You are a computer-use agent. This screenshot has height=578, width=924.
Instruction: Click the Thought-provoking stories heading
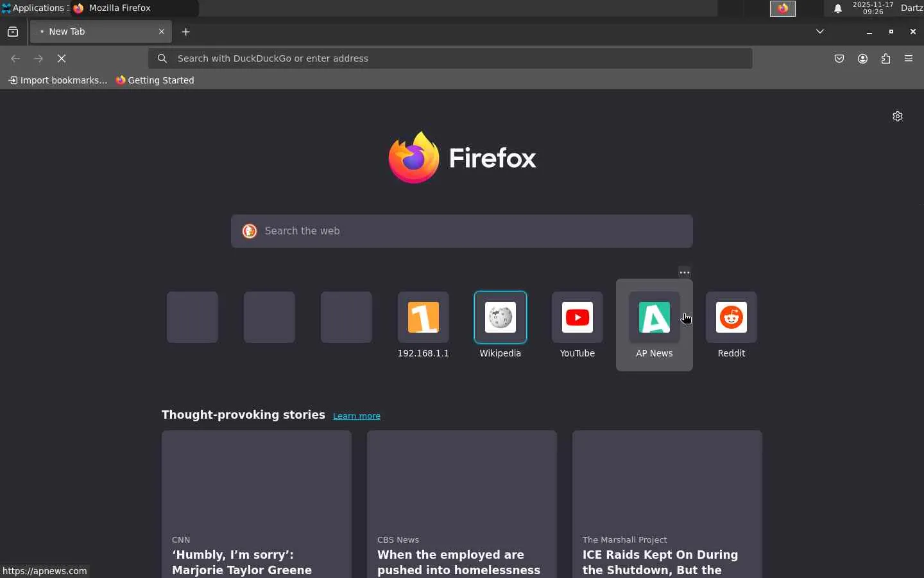tap(243, 415)
